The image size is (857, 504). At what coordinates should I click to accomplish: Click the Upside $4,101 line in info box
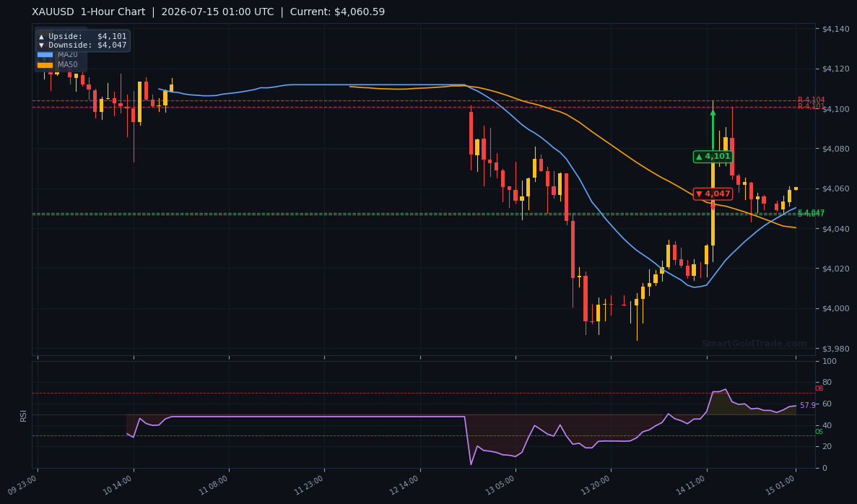tap(82, 37)
